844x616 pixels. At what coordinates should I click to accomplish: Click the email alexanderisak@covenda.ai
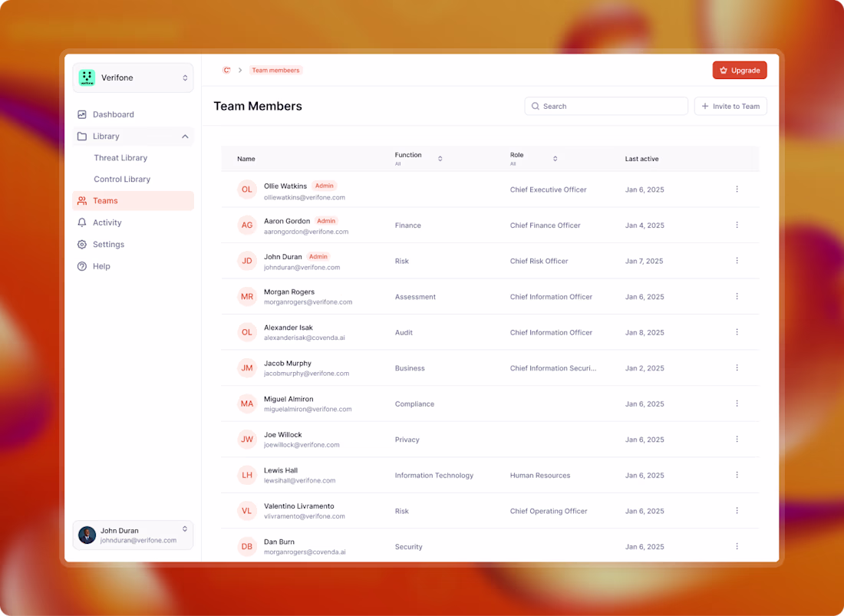[304, 338]
